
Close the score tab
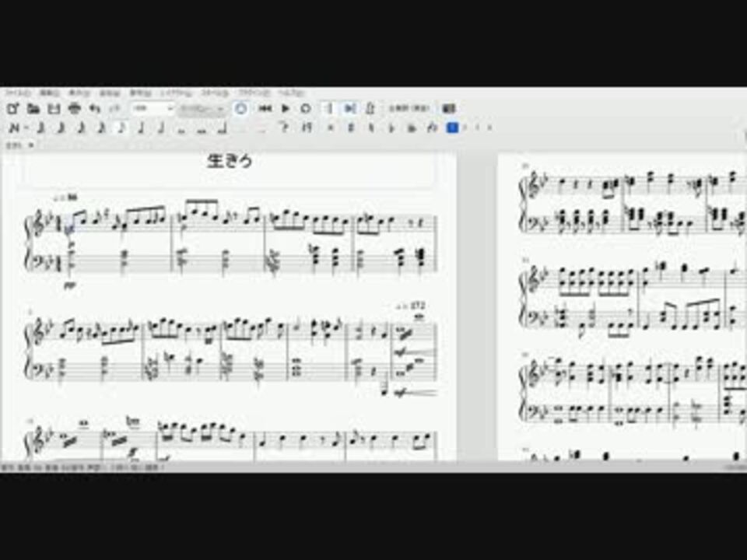(31, 145)
